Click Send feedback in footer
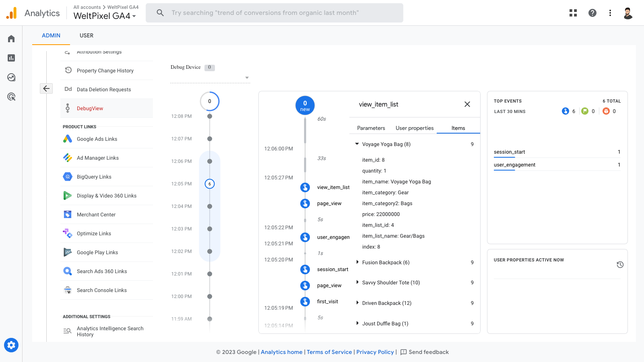The width and height of the screenshot is (644, 362). 425,352
